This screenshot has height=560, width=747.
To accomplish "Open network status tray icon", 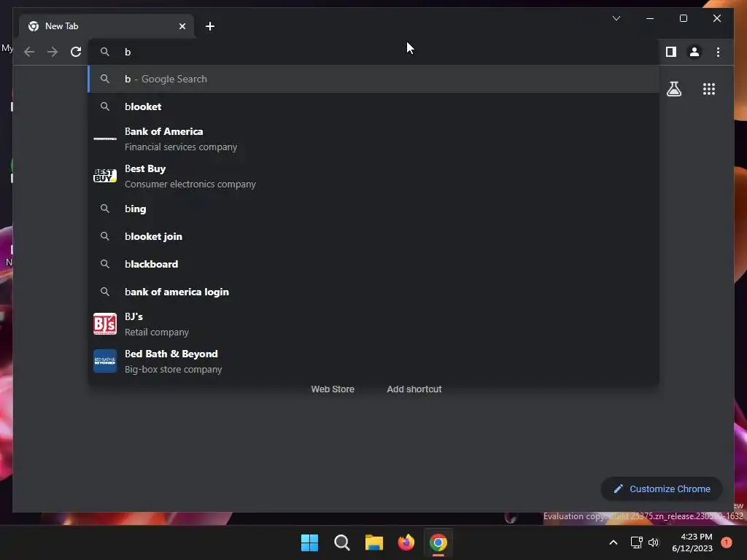I will [636, 542].
